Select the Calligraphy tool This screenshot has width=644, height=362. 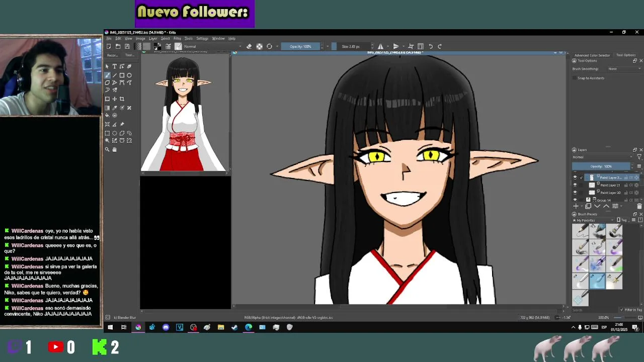coord(129,66)
